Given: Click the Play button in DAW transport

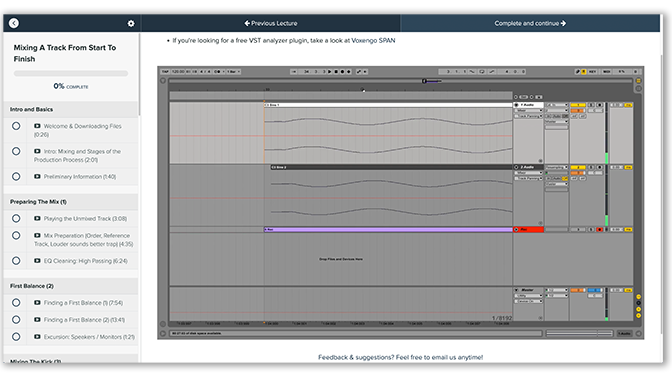Looking at the screenshot, I should pyautogui.click(x=330, y=72).
